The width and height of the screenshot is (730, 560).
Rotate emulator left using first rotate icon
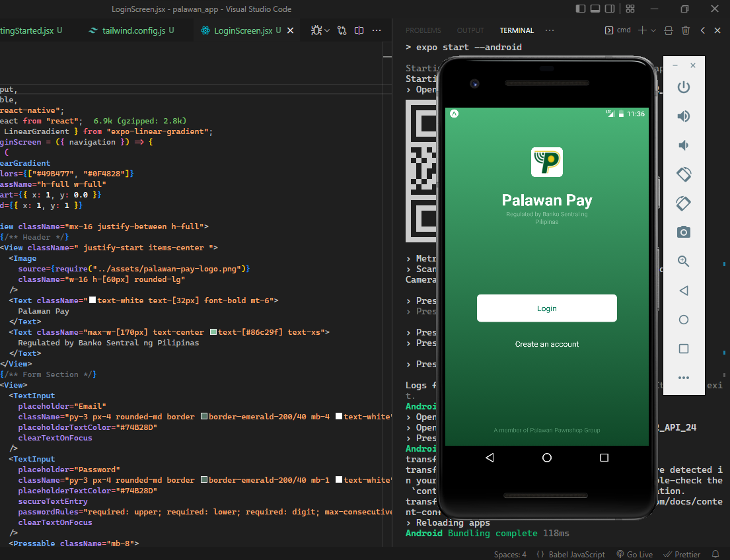(x=684, y=174)
